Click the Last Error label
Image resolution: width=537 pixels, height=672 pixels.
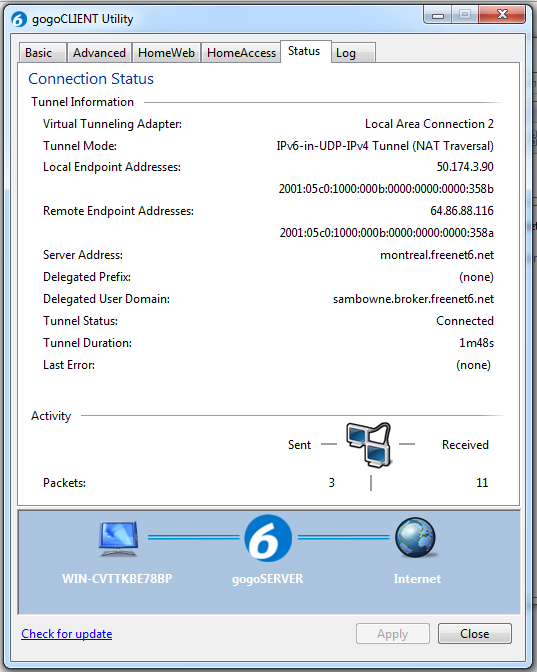(69, 365)
